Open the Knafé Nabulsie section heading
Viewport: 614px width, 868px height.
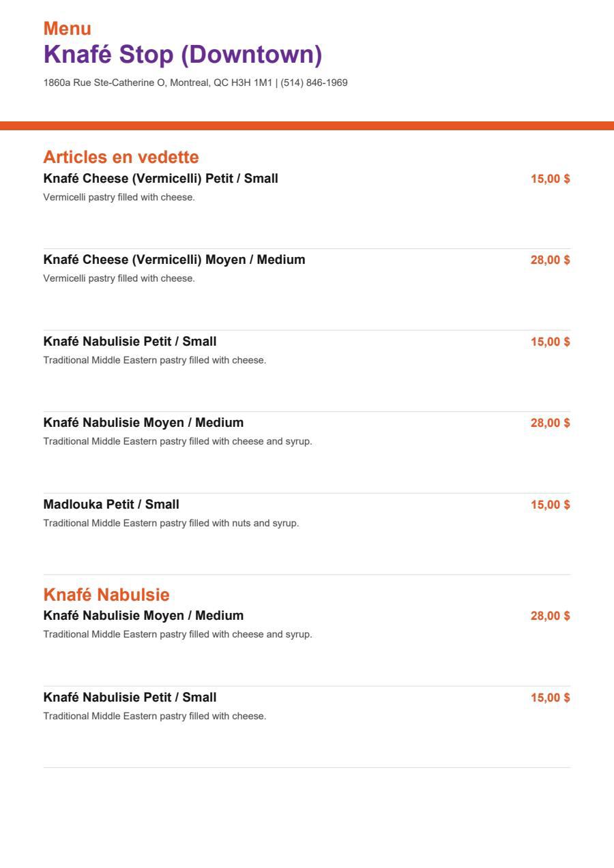[x=106, y=595]
